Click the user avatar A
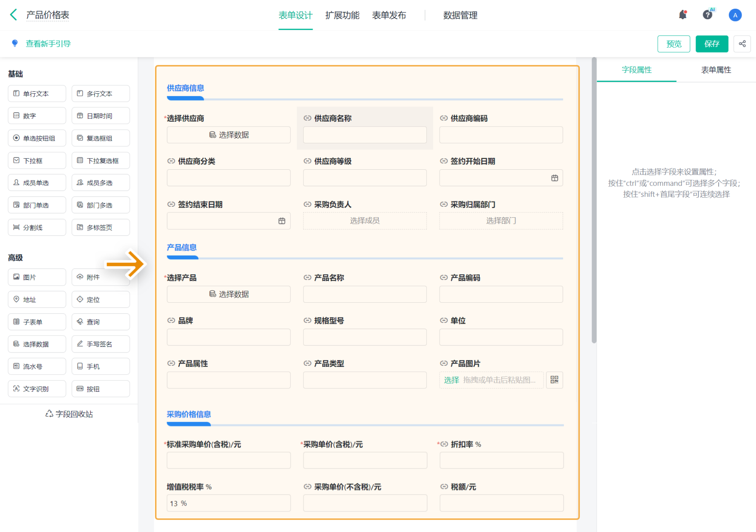Image resolution: width=756 pixels, height=532 pixels. click(x=735, y=15)
